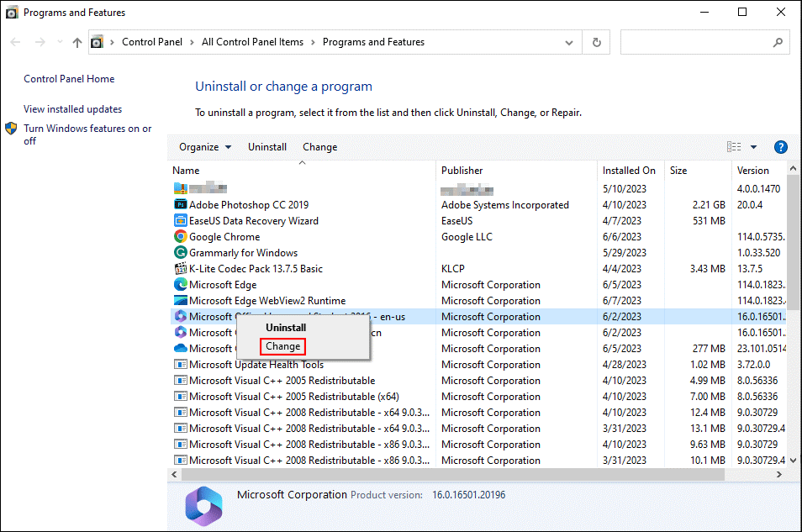The image size is (802, 532).
Task: Select the OneDrive cloud icon
Action: tap(181, 348)
